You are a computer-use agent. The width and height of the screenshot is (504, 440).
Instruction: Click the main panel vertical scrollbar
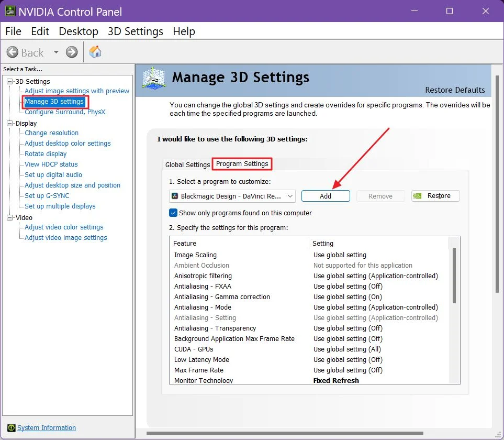pos(497,184)
